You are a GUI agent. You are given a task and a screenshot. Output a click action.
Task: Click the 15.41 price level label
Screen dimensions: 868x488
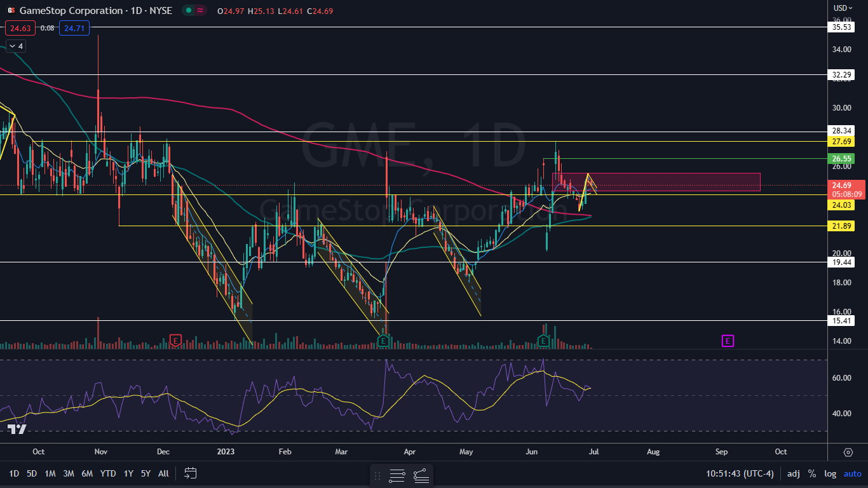coord(841,321)
